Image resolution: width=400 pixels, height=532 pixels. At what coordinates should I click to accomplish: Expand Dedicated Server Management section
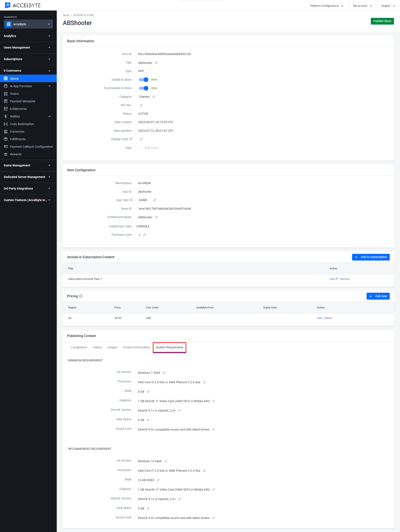point(28,177)
